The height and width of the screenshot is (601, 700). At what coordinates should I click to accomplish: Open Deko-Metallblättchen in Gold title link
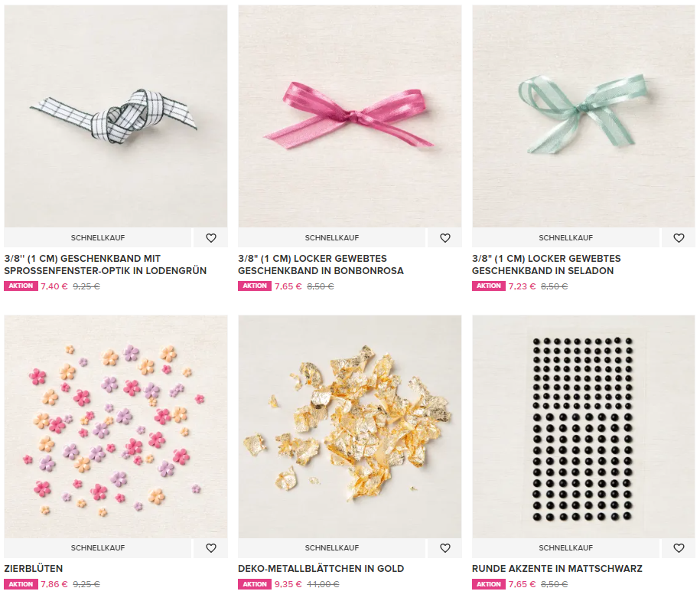tap(321, 568)
